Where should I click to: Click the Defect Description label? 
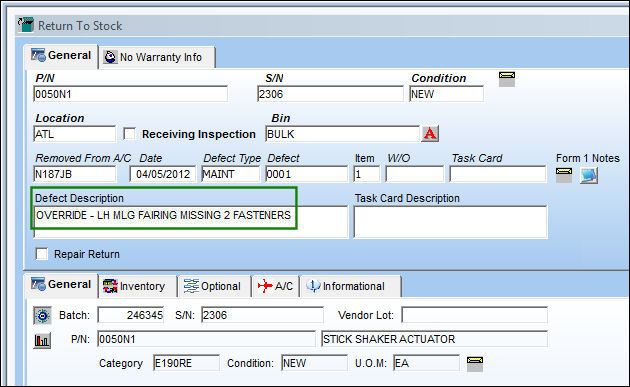click(x=79, y=198)
